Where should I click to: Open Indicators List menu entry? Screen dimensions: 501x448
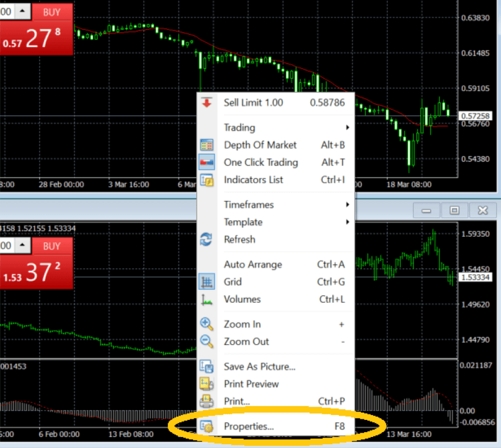point(276,179)
